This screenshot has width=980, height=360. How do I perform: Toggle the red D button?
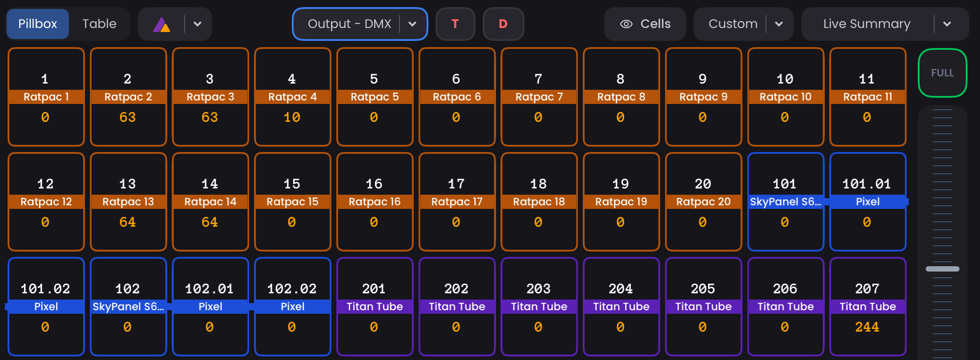pos(503,24)
